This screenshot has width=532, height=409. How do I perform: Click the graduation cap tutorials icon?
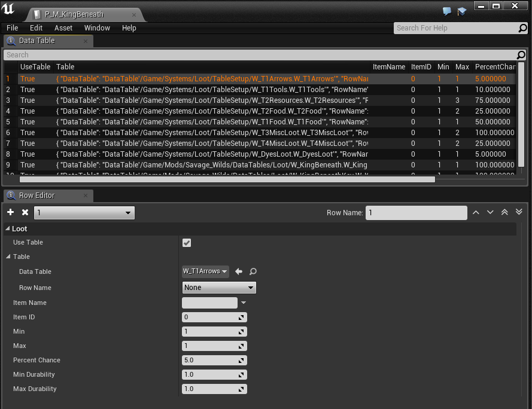(461, 11)
